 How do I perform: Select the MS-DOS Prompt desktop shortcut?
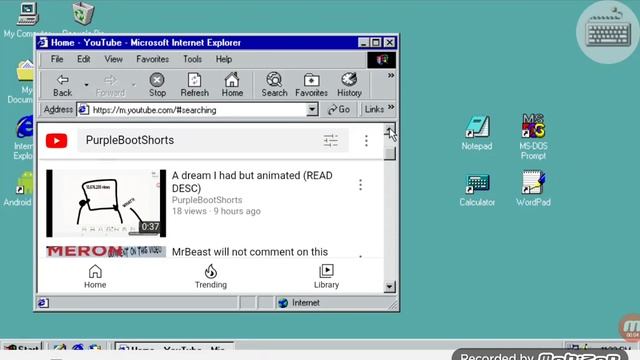click(x=533, y=136)
